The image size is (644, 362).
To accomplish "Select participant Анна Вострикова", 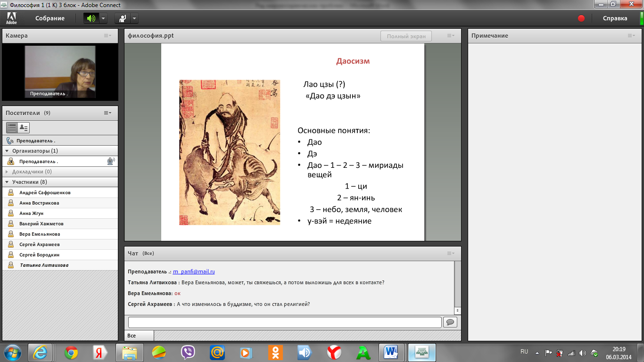I will tap(60, 203).
